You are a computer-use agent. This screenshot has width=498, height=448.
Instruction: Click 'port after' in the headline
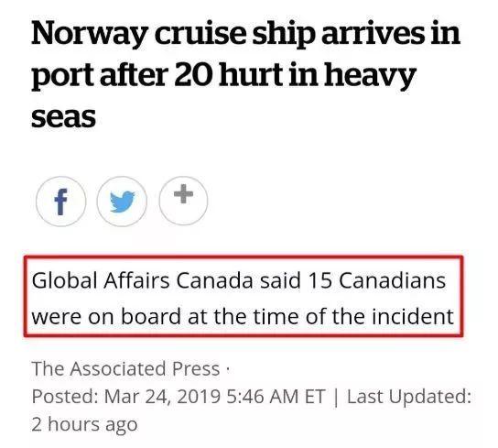click(100, 76)
